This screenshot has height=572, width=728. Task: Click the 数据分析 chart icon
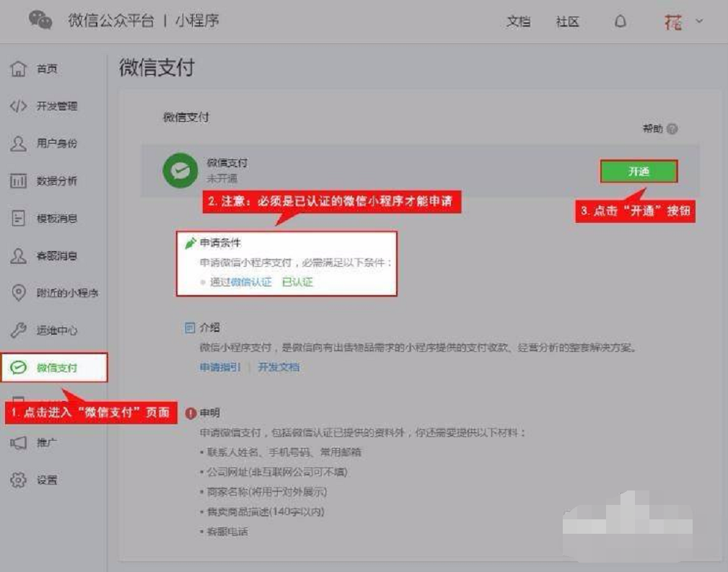tap(19, 180)
